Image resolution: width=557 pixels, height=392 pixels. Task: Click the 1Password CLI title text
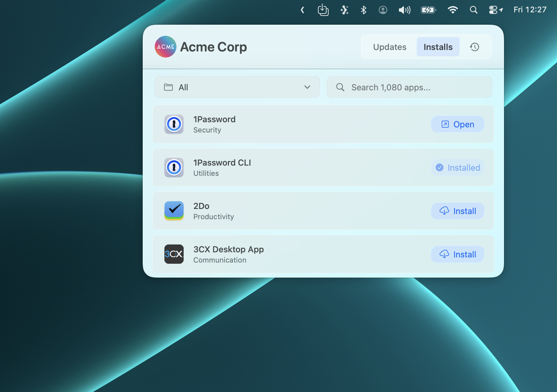pos(222,163)
